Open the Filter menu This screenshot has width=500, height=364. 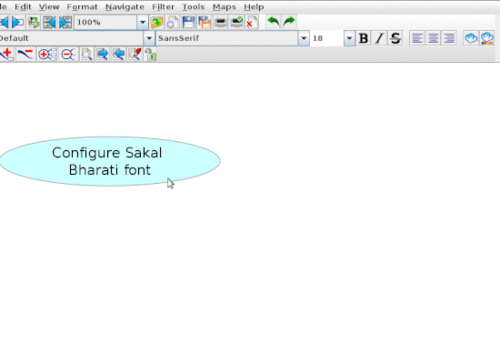click(163, 7)
